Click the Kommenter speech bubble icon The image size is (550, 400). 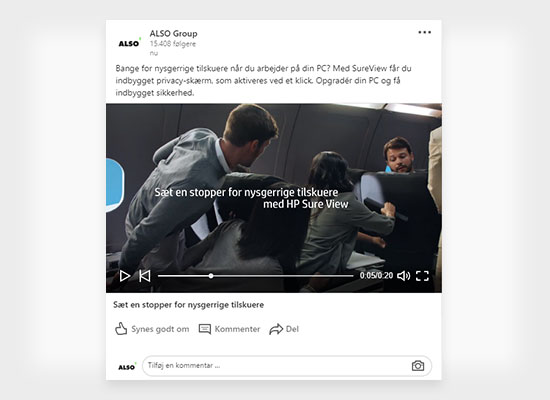coord(205,329)
